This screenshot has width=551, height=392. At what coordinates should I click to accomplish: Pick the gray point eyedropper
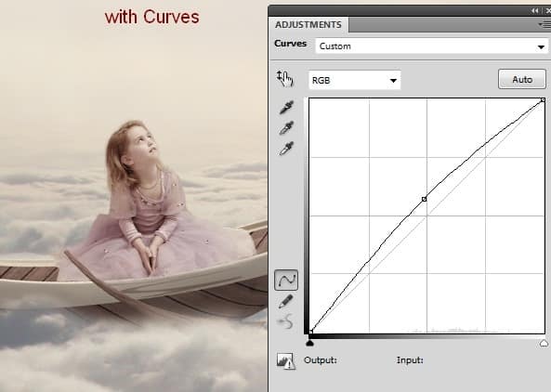(x=286, y=128)
